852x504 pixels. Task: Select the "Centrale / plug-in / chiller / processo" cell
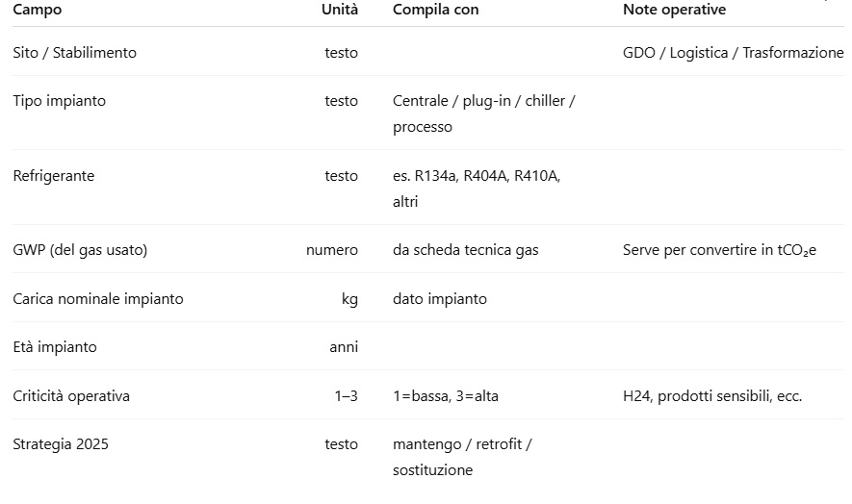tap(483, 113)
